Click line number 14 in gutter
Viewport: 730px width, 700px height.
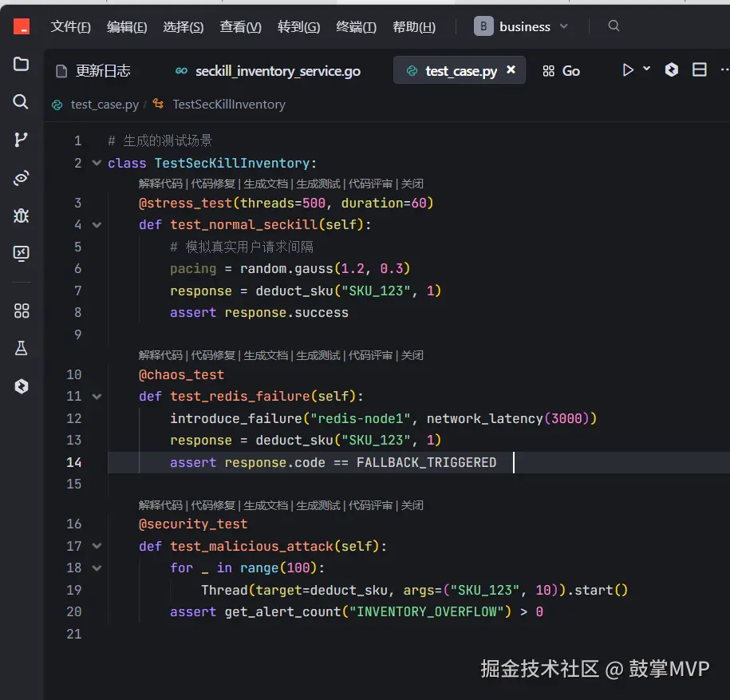tap(74, 462)
